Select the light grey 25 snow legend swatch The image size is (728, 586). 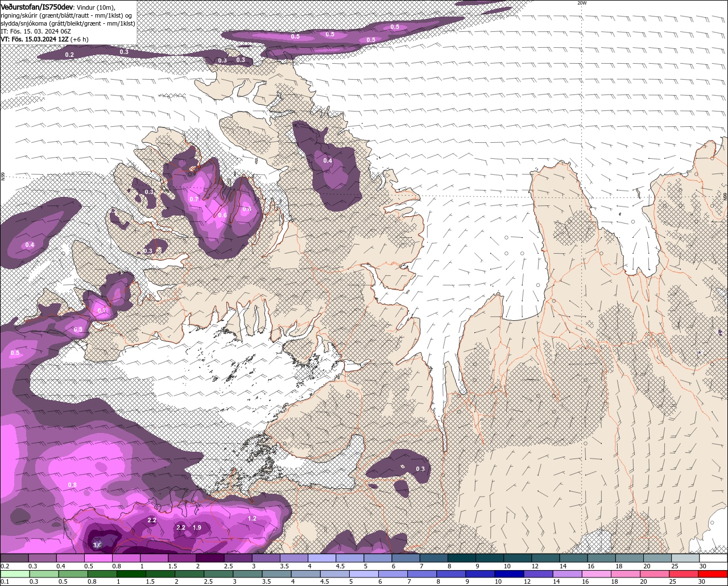click(x=685, y=558)
